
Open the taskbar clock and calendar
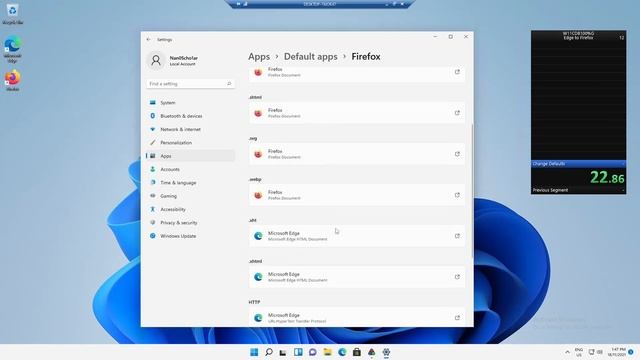tap(616, 352)
